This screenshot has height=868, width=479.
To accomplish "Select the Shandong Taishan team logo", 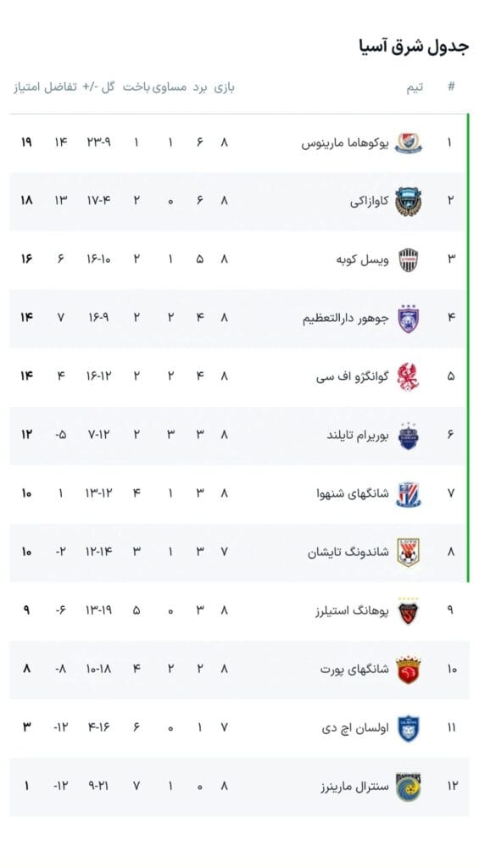I will tap(408, 553).
